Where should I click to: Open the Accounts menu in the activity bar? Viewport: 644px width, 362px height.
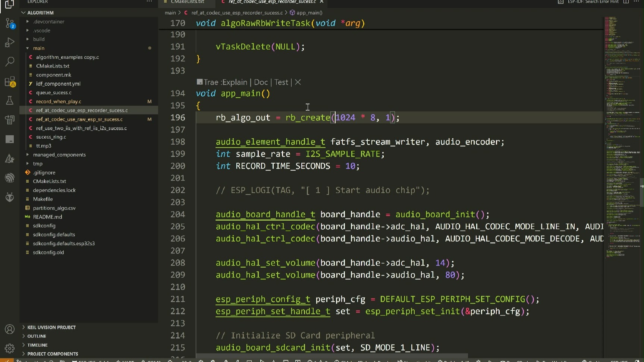tap(10, 329)
